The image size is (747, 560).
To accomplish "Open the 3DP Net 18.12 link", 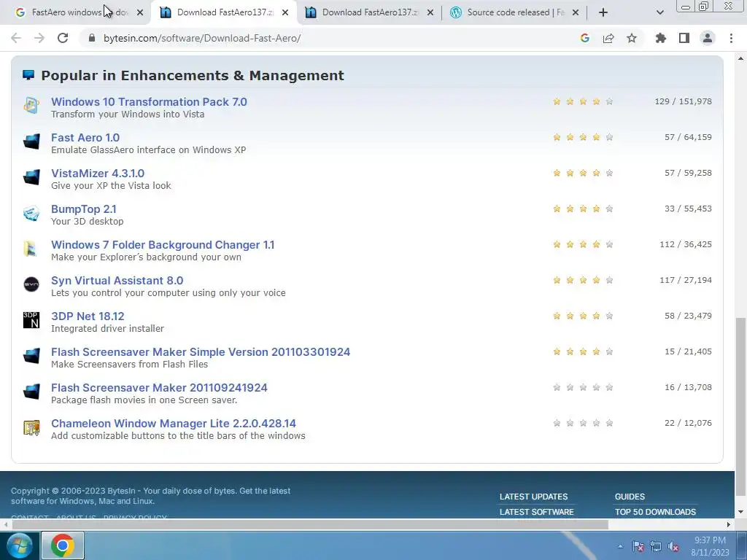I will (x=88, y=316).
